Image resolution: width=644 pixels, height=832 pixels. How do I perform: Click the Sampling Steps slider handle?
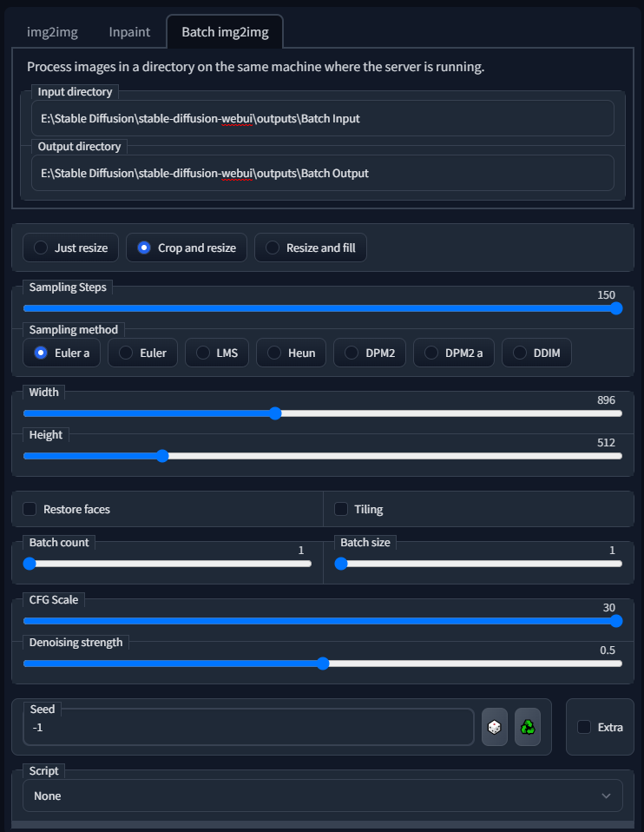pos(616,308)
